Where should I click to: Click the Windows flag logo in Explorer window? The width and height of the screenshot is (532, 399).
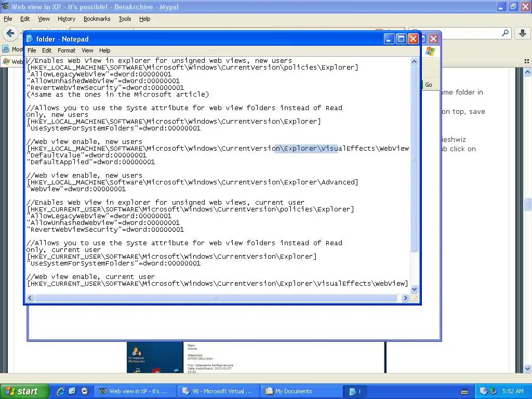tap(430, 51)
